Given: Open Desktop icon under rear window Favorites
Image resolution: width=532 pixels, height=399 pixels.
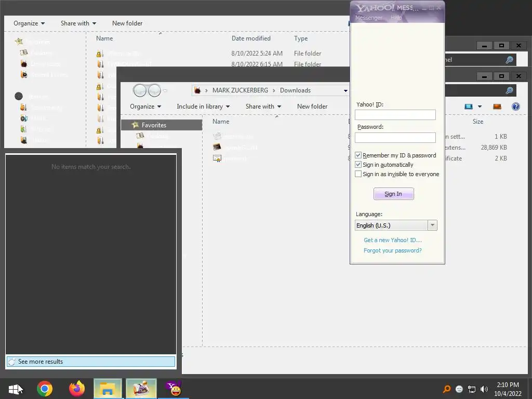Looking at the screenshot, I should click(x=24, y=52).
